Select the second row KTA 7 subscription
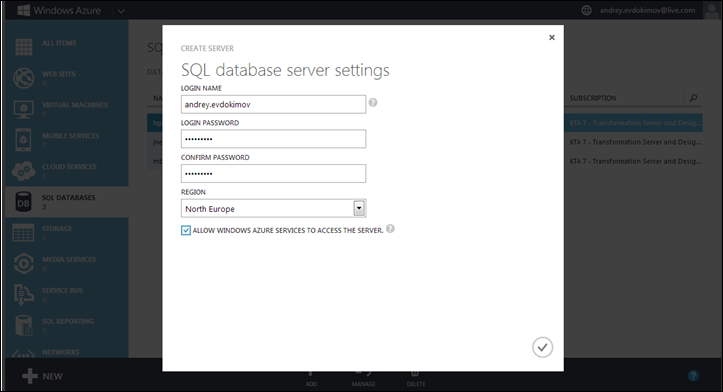Viewport: 723px width, 392px height. click(x=635, y=142)
